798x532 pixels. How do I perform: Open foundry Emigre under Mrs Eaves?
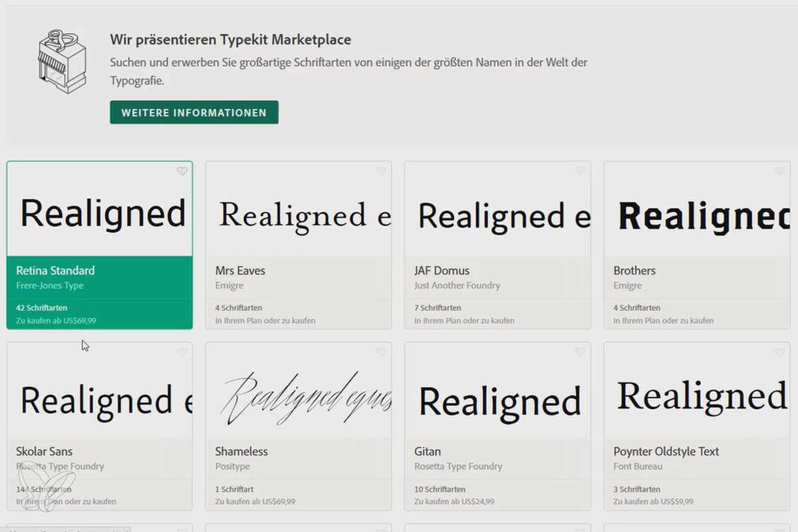(x=229, y=286)
